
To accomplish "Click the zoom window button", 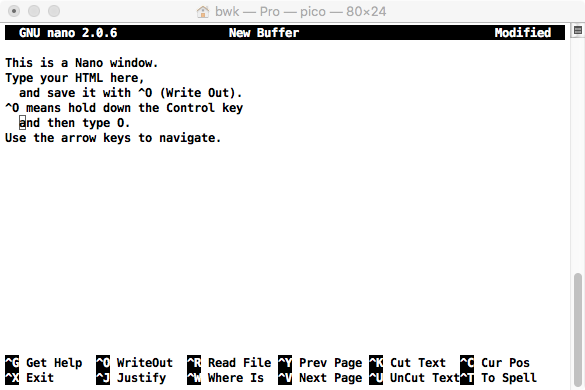I will [54, 11].
